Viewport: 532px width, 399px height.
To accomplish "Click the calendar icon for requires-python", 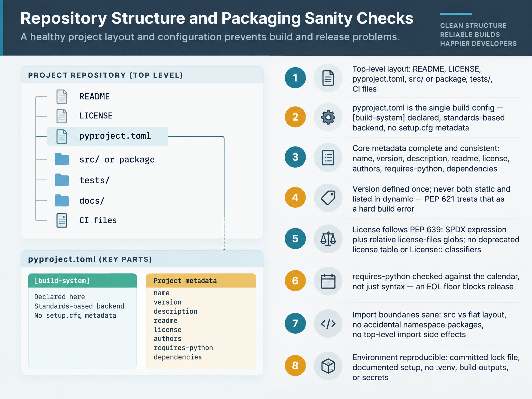I will coord(328,281).
